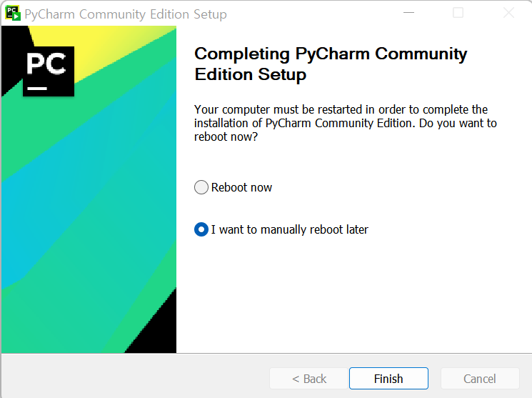
Task: Click the "Reboot now" option label
Action: [241, 187]
